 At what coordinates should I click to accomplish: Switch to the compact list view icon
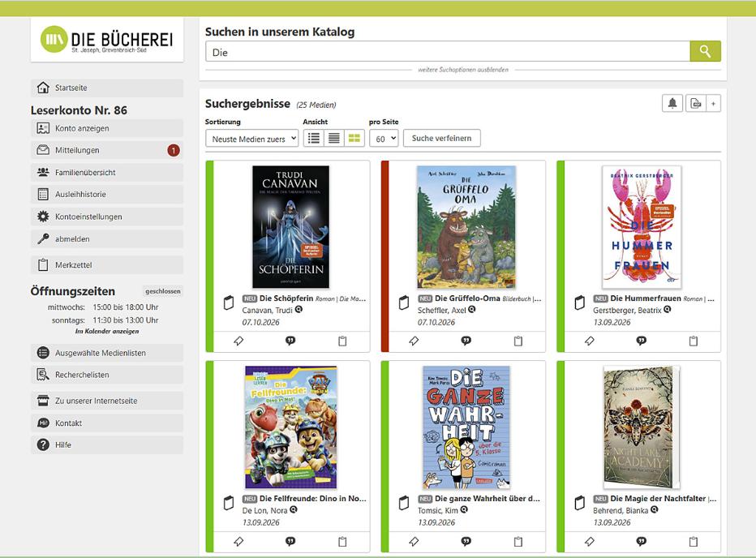pos(333,139)
